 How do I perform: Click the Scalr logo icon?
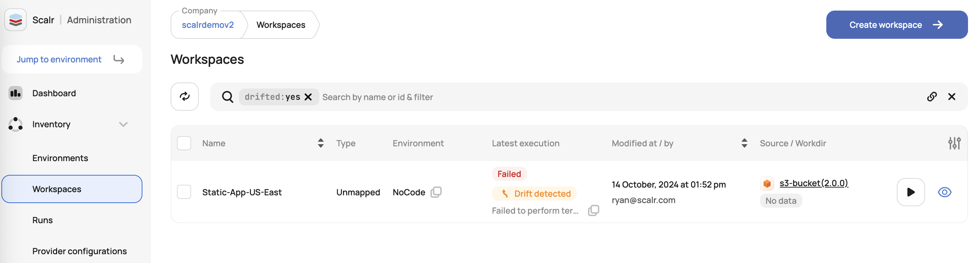pos(16,20)
